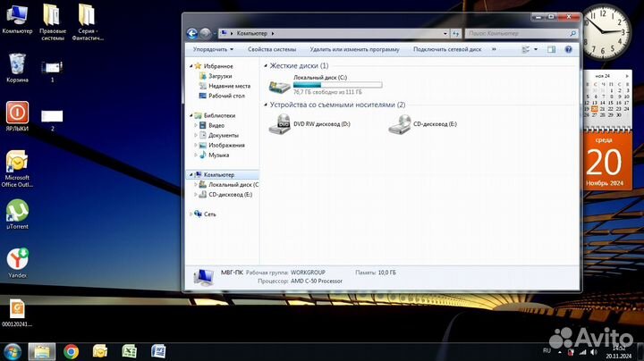Open the view options dropdown arrow

538,50
